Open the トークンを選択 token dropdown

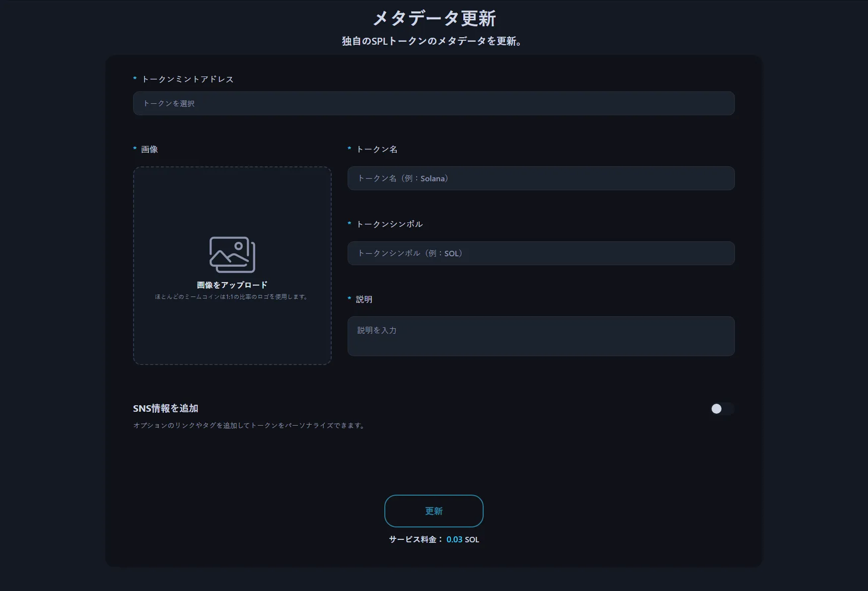tap(434, 103)
